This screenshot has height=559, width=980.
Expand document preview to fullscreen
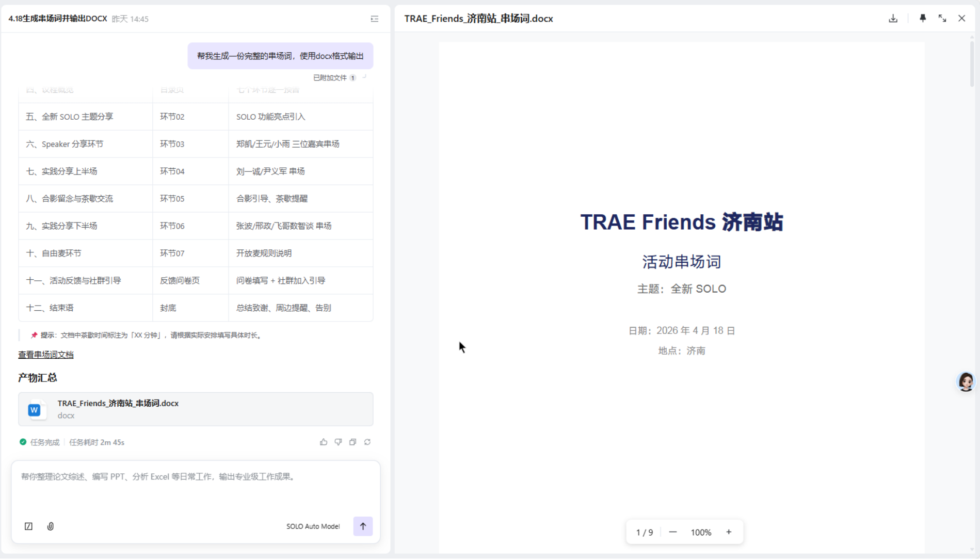942,19
